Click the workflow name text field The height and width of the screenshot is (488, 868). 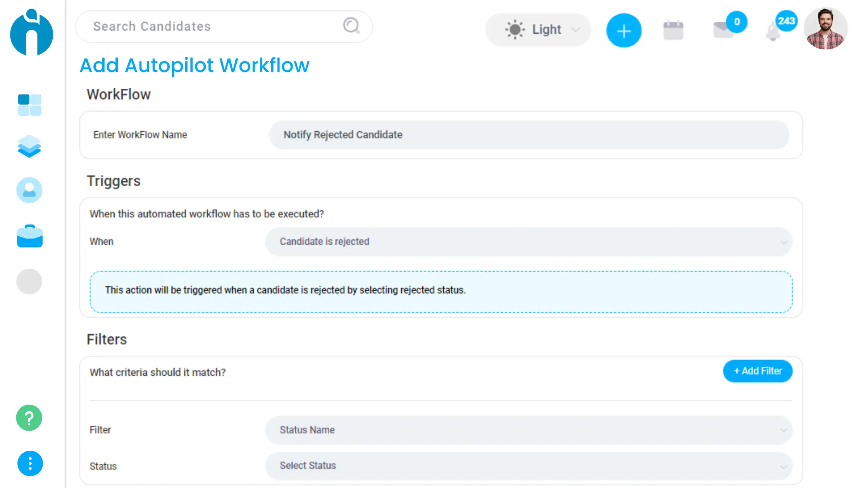point(529,135)
